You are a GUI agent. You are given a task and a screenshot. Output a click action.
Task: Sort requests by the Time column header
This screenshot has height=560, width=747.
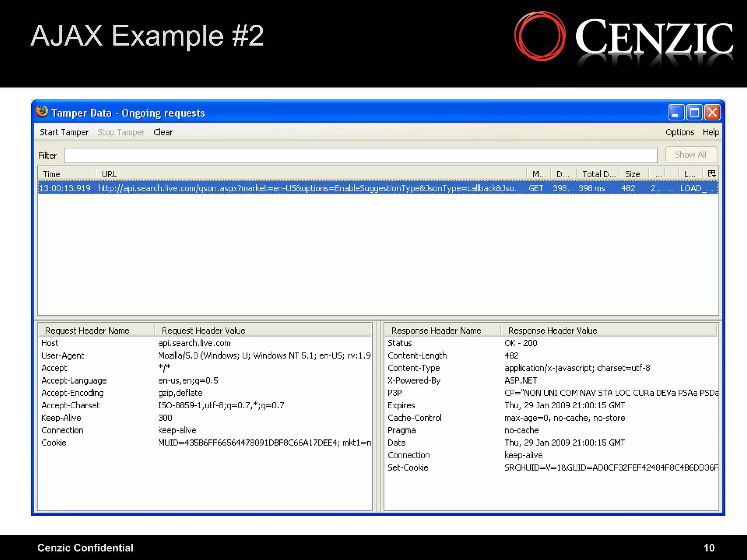pyautogui.click(x=67, y=174)
